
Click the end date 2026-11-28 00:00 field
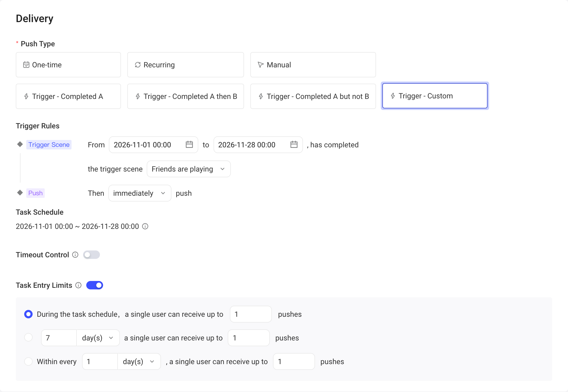(258, 145)
